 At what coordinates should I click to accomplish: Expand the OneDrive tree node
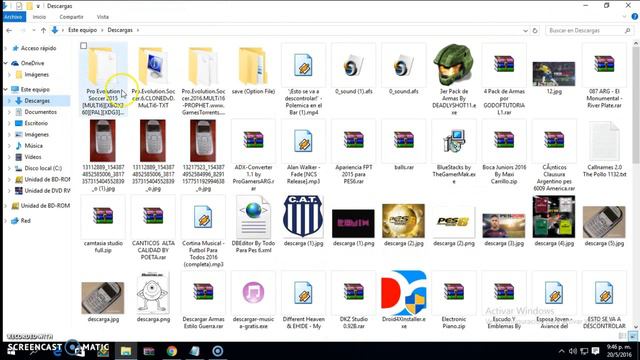(x=6, y=63)
